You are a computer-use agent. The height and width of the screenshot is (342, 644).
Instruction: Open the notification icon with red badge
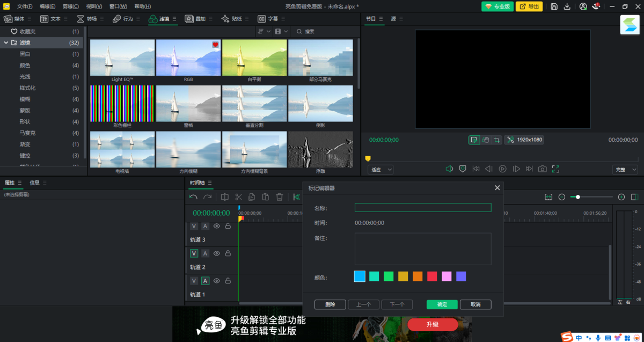click(x=596, y=6)
